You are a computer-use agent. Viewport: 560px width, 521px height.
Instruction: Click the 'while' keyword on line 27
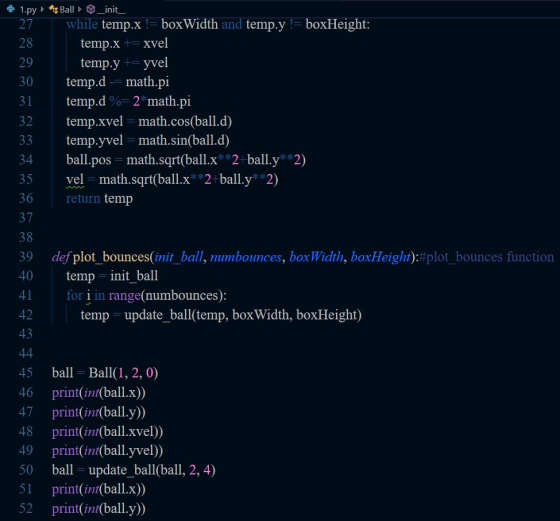click(x=82, y=24)
